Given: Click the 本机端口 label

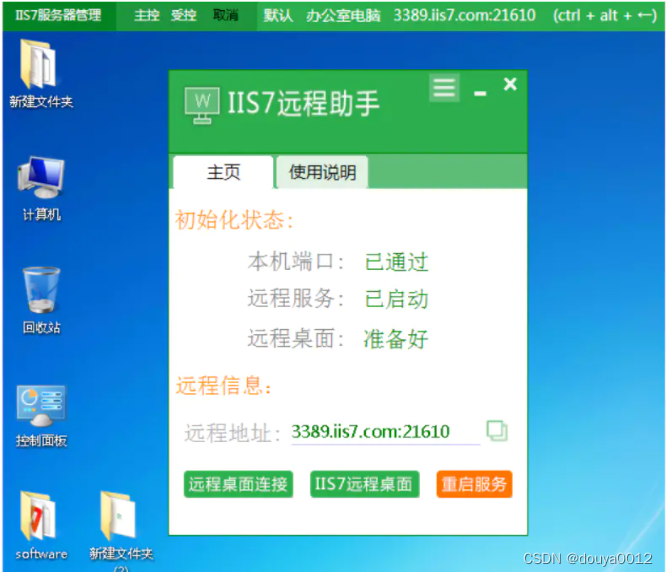Looking at the screenshot, I should click(x=295, y=261).
